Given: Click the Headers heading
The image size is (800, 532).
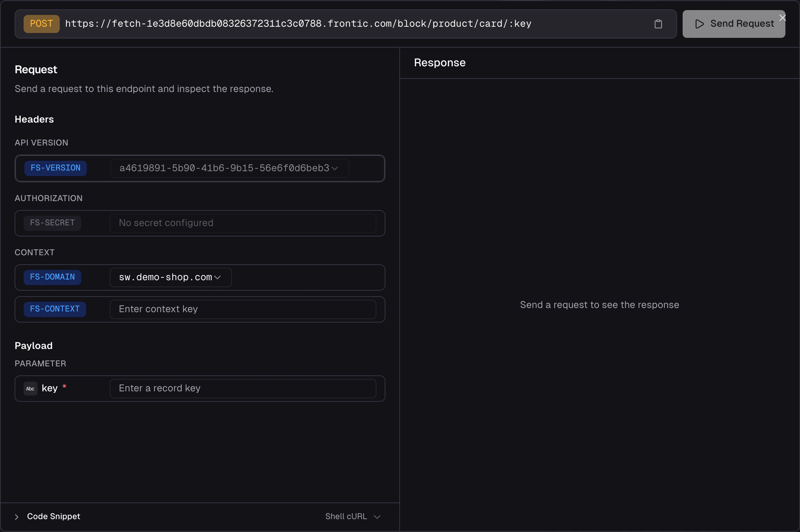Looking at the screenshot, I should tap(34, 119).
